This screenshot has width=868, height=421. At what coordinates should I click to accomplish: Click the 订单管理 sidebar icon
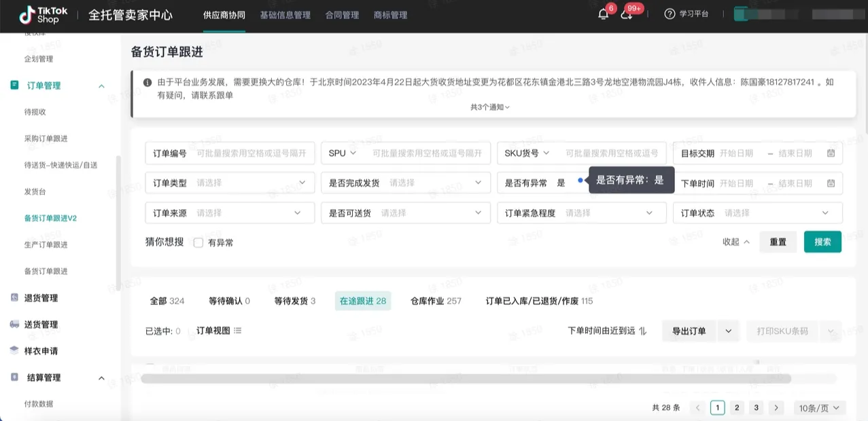[14, 86]
